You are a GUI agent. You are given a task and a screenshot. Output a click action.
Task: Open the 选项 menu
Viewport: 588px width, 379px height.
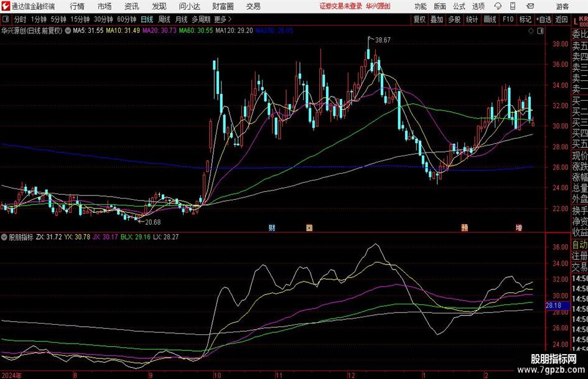pos(478,6)
